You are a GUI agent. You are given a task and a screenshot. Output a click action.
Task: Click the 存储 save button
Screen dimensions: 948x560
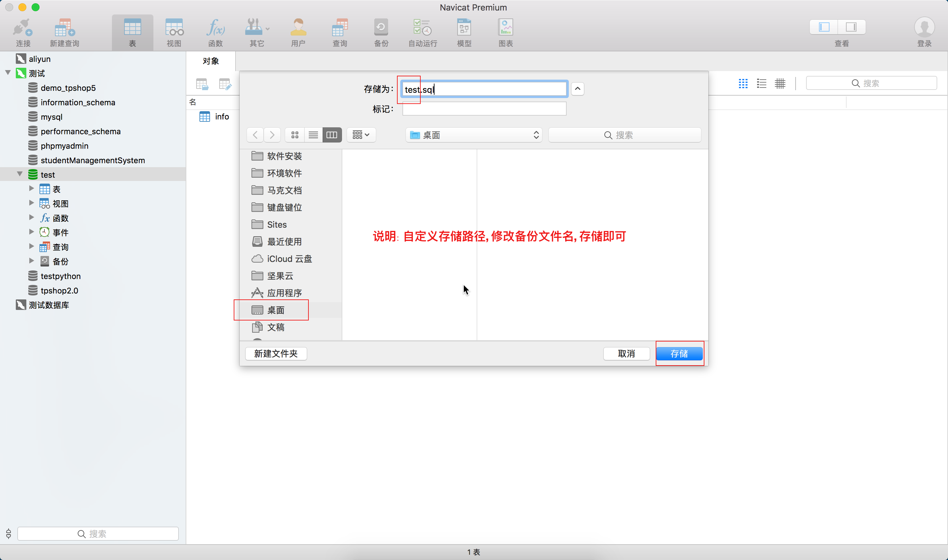[679, 354]
